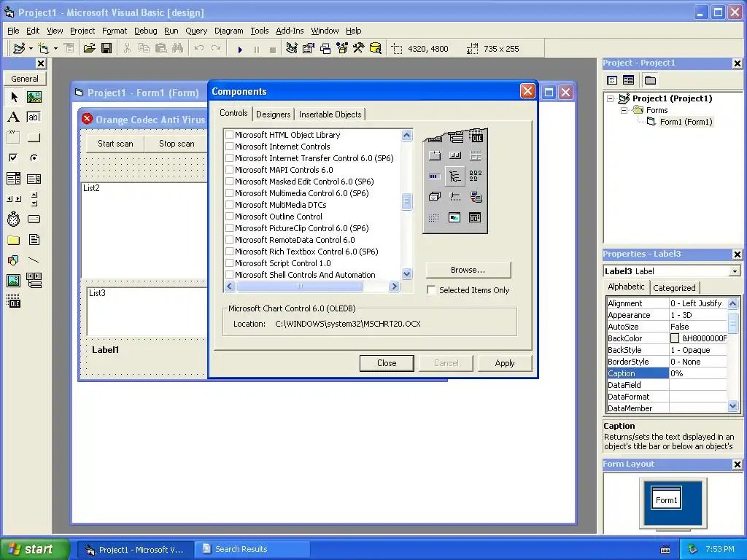Check Microsoft HTML Object Library
The height and width of the screenshot is (560, 747).
tap(229, 135)
